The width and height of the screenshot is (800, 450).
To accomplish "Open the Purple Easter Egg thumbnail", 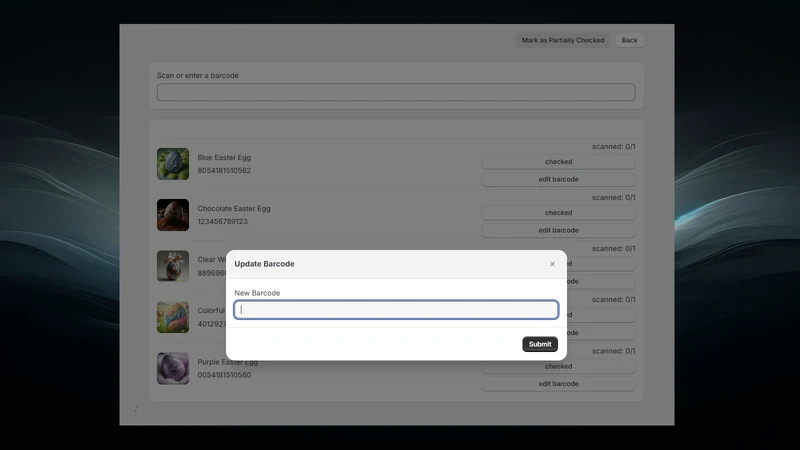I will [173, 368].
